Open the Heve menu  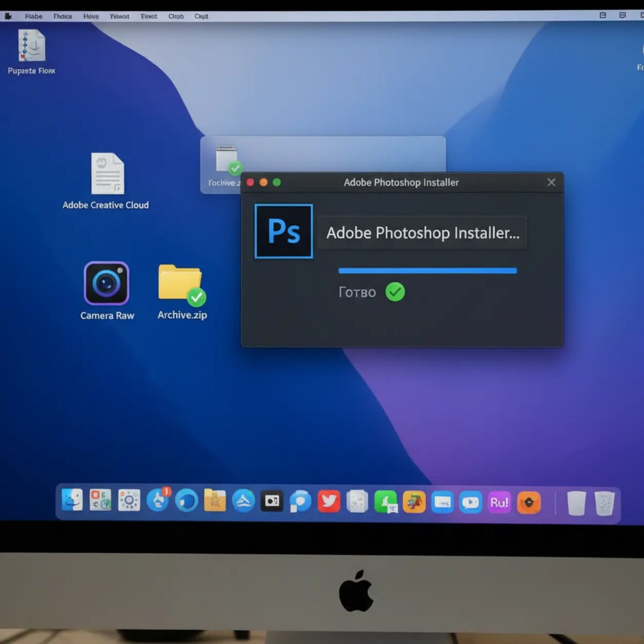[x=91, y=16]
